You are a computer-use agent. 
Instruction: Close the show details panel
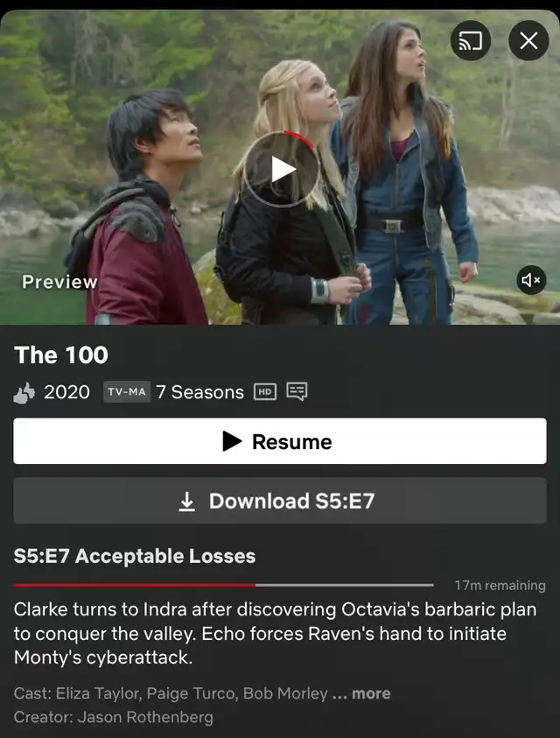coord(528,41)
